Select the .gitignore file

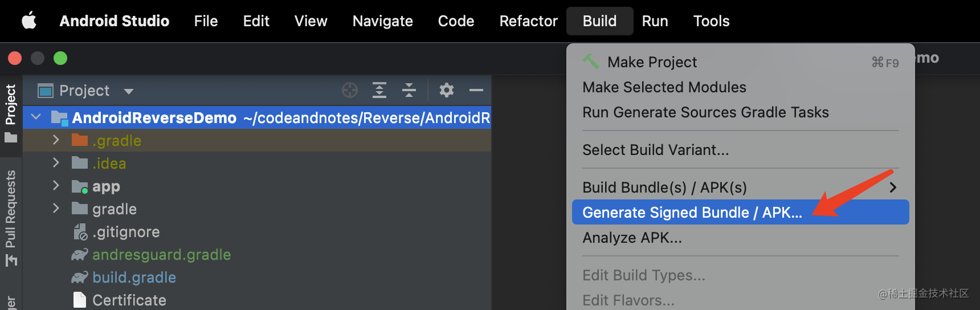(257, 231)
